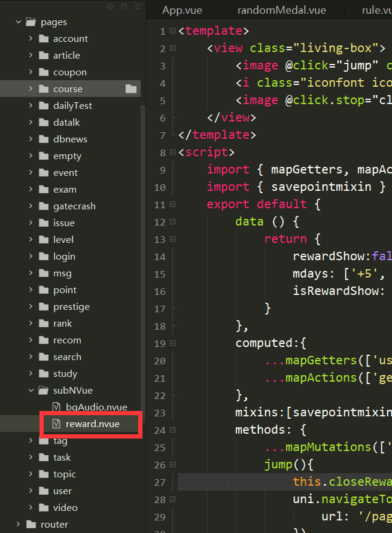Expand the account folder chevron

point(31,38)
